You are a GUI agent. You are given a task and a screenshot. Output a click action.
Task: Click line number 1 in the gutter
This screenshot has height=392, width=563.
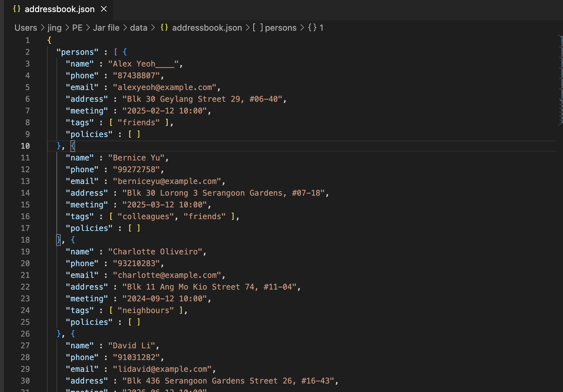coord(28,40)
